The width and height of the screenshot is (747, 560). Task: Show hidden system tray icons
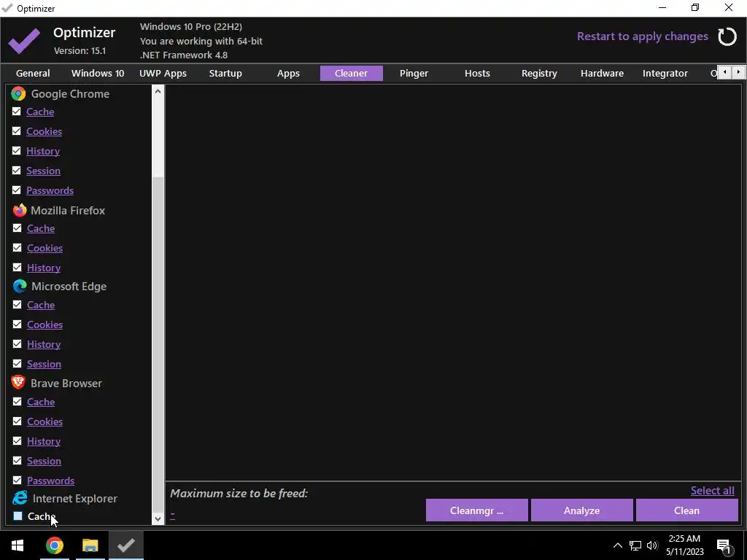tap(617, 545)
